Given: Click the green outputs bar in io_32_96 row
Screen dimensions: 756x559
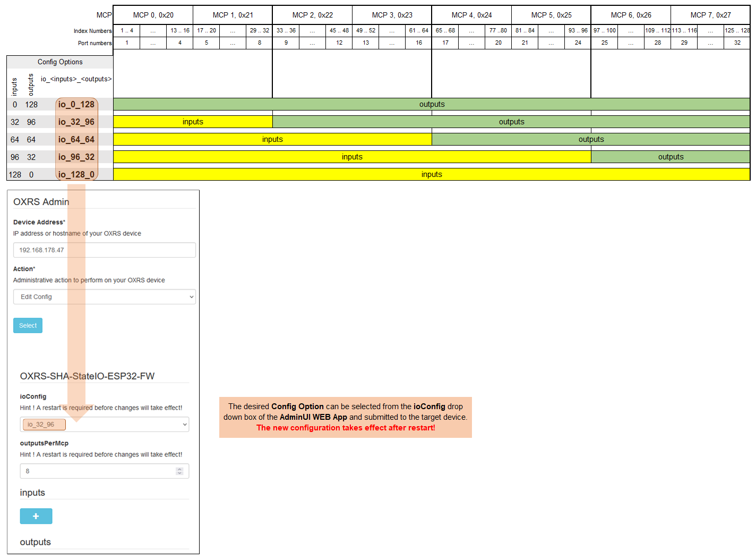Looking at the screenshot, I should click(511, 122).
